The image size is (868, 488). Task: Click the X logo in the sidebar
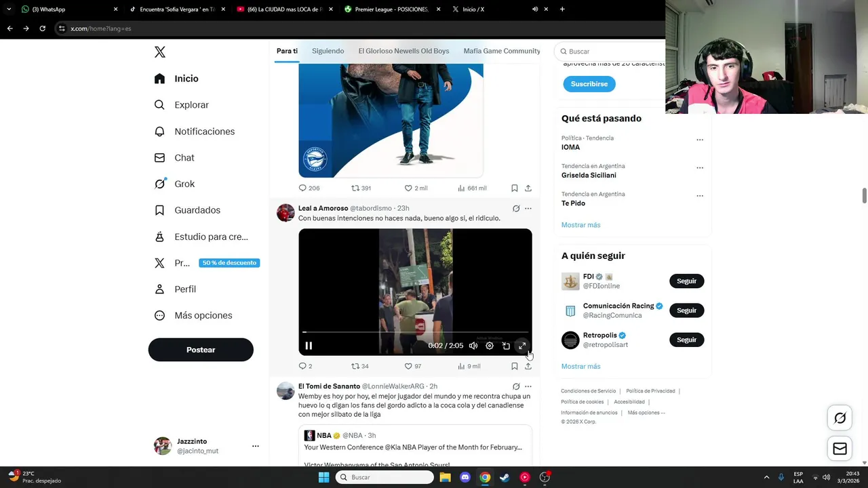[160, 52]
